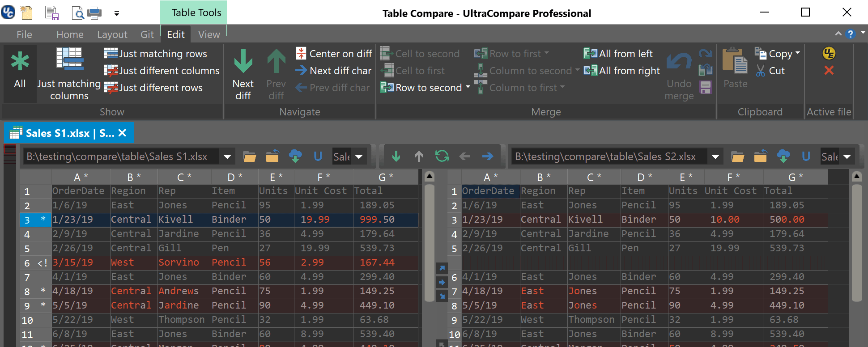
Task: Close the Sales S1.xlsx tab
Action: pos(122,133)
